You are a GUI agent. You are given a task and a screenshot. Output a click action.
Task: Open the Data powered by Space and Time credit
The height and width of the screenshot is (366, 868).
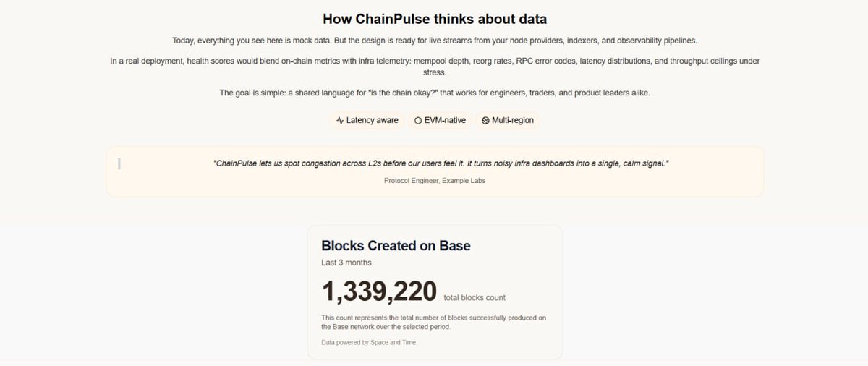pos(370,342)
